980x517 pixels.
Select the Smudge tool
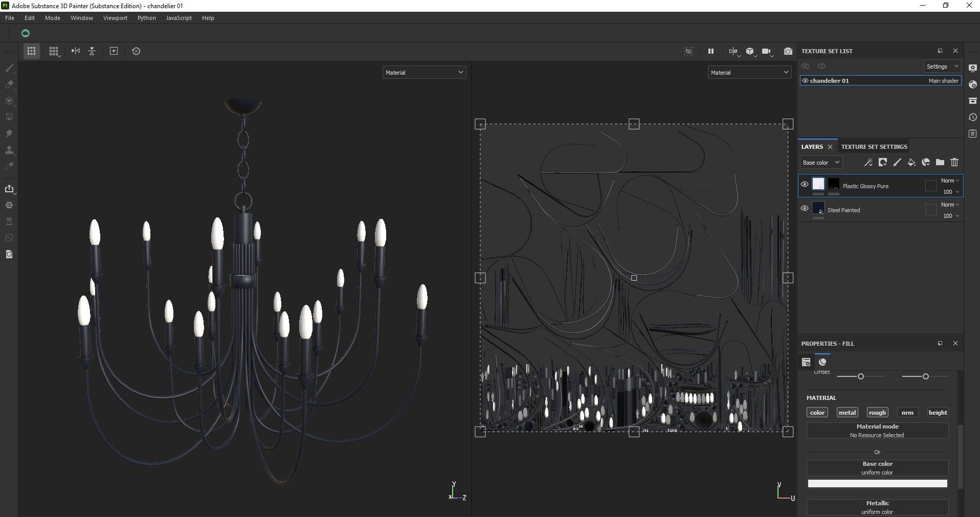pyautogui.click(x=9, y=133)
